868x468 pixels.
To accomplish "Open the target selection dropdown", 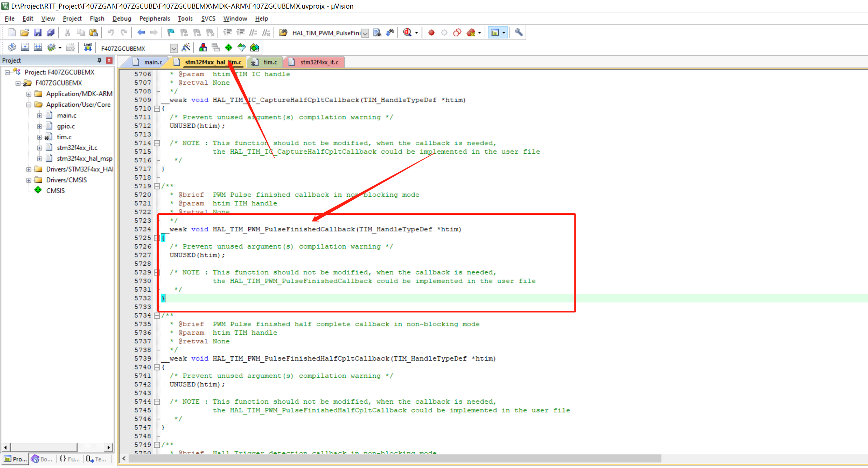I will [174, 48].
